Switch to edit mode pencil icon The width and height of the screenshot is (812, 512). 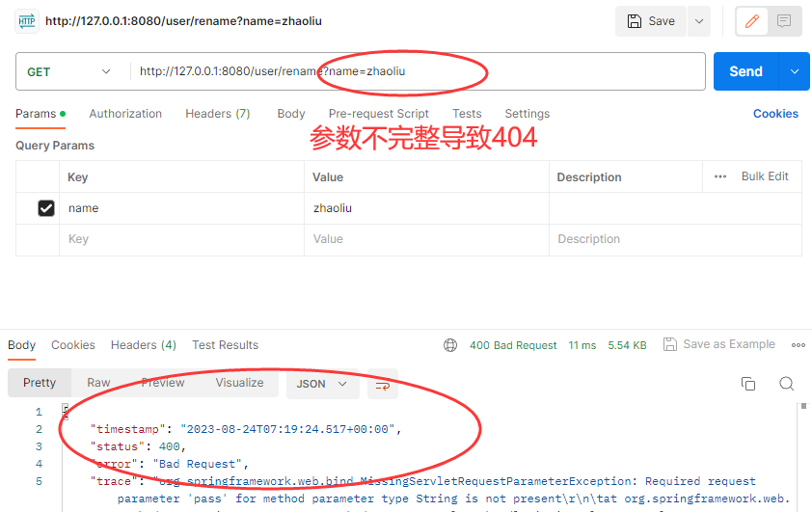(752, 21)
